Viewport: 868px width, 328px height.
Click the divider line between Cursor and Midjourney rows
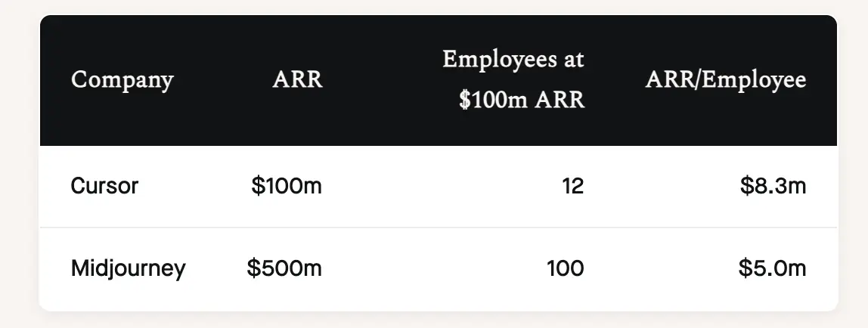pos(439,227)
